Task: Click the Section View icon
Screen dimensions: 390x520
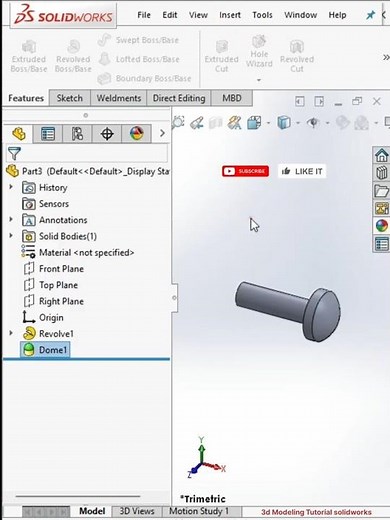Action: click(216, 123)
